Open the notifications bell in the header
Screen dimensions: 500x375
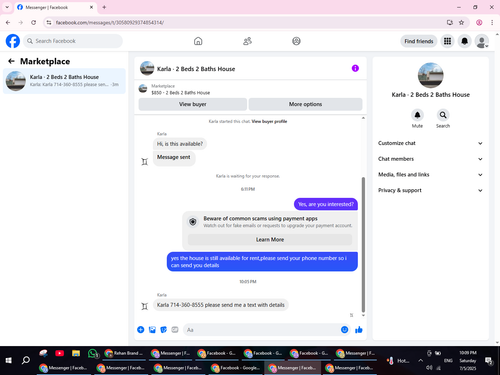coord(464,41)
